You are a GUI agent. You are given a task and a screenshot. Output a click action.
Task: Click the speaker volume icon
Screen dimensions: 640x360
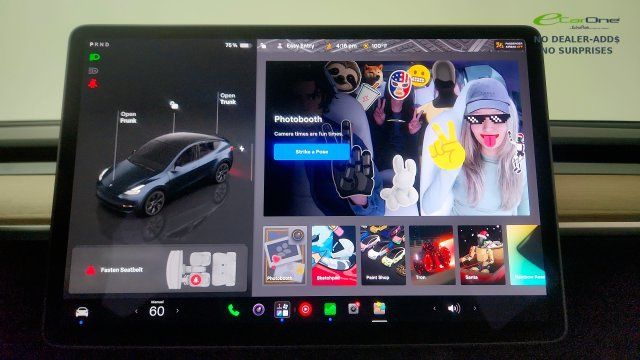tap(454, 308)
